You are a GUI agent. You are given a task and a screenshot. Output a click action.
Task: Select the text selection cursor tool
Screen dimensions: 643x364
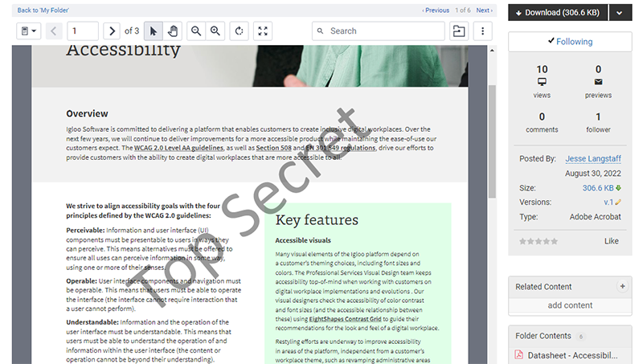tap(154, 31)
